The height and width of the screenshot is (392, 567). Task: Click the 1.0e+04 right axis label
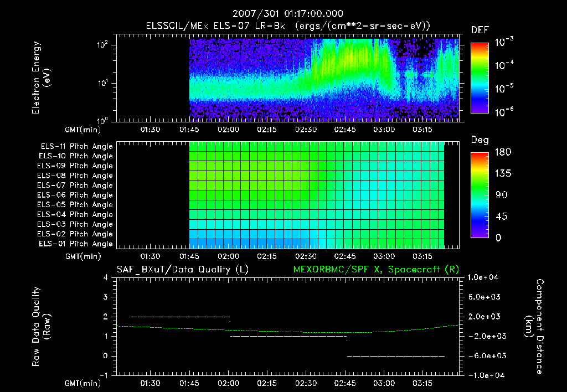click(483, 277)
